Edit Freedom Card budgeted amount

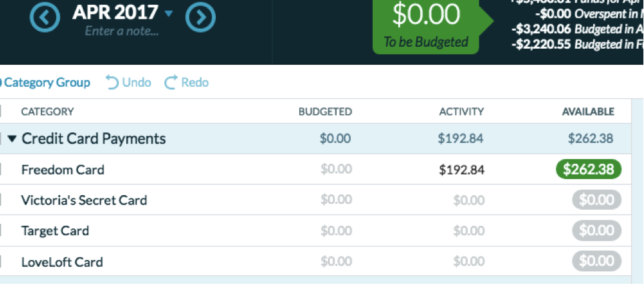click(x=336, y=169)
